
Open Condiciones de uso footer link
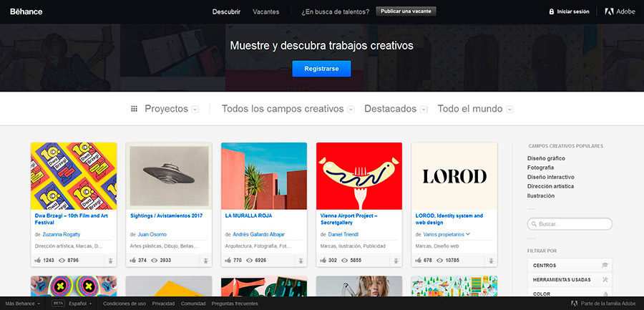point(125,304)
